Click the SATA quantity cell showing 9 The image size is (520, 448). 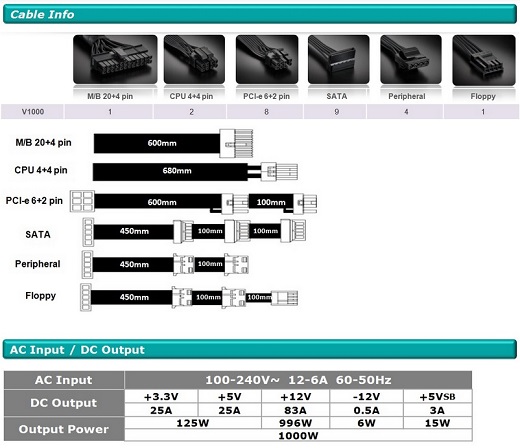point(335,112)
